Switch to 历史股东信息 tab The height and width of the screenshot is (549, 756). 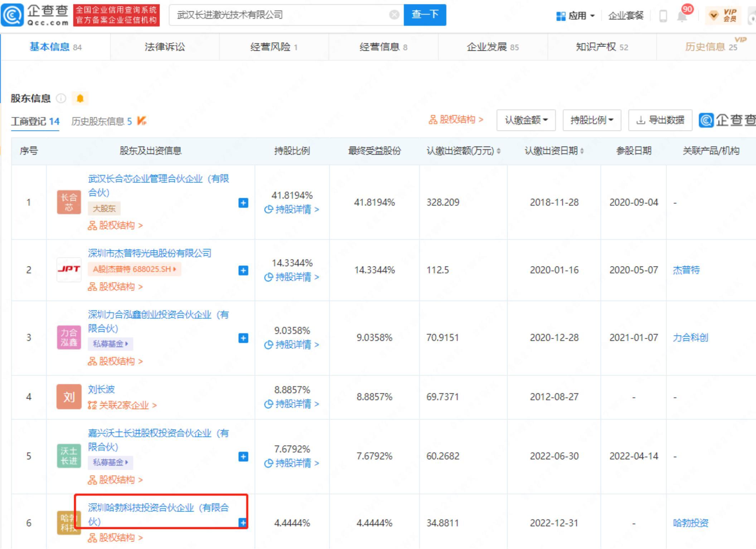pyautogui.click(x=101, y=121)
